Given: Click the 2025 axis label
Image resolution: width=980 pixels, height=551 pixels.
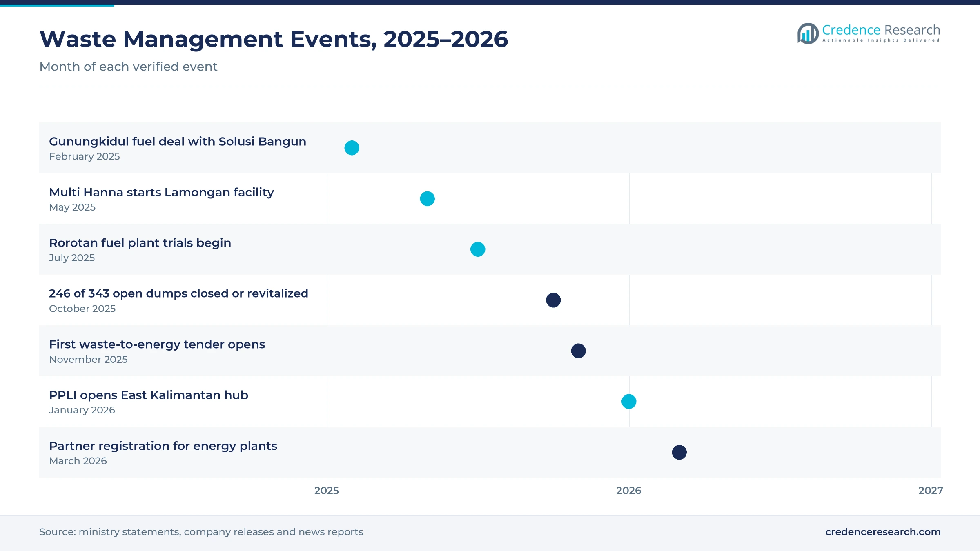Looking at the screenshot, I should 327,491.
